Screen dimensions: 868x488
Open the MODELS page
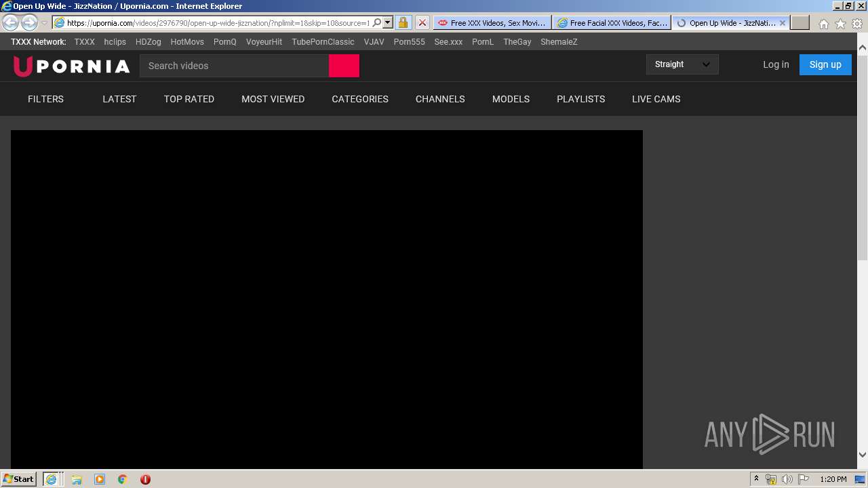tap(511, 99)
